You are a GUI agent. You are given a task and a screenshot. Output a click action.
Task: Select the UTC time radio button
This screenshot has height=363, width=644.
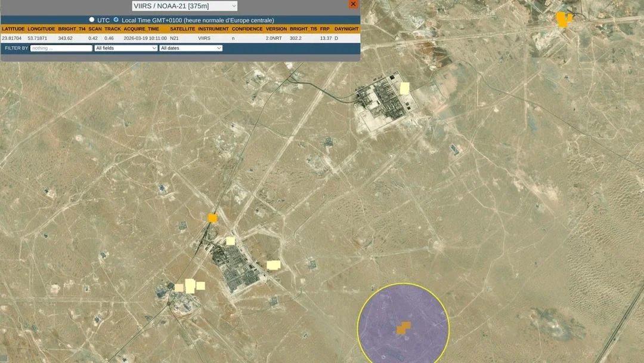click(92, 20)
